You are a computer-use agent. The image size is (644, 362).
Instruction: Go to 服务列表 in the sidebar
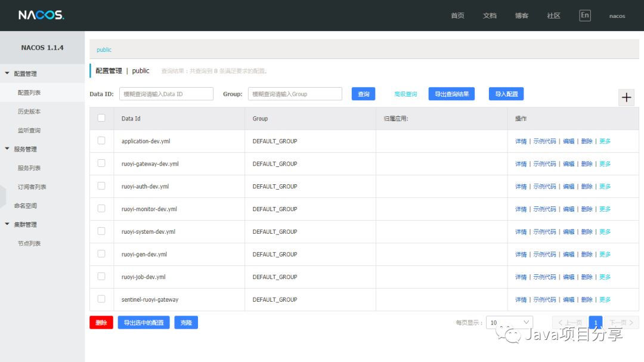click(29, 168)
